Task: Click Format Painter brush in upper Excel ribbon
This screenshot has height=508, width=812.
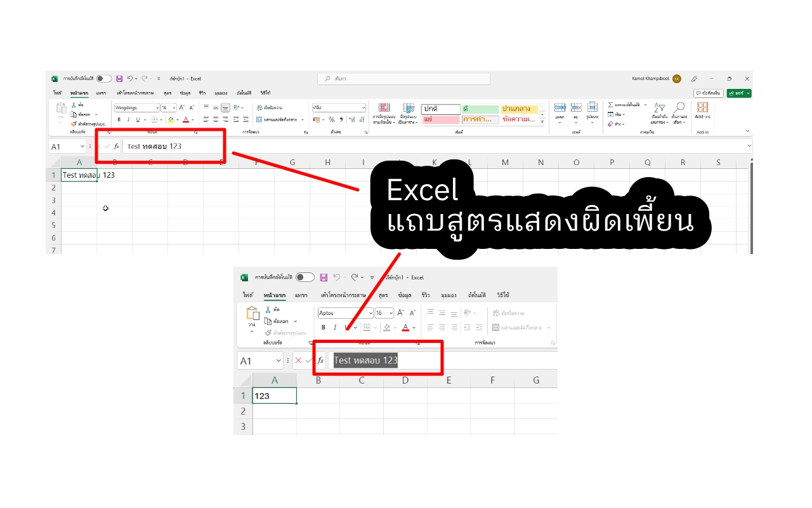Action: (74, 123)
